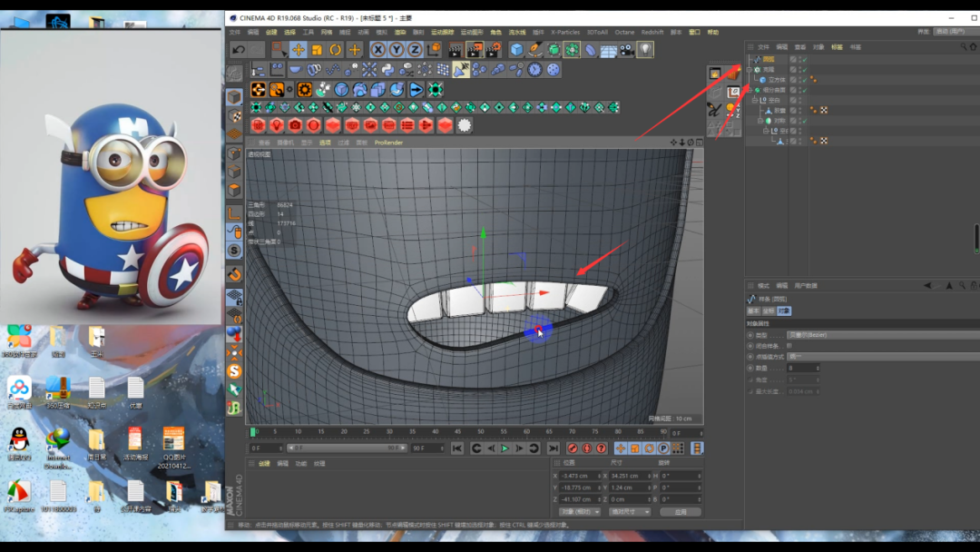Select the Model mode cube icon
Viewport: 980px width, 552px height.
tap(234, 97)
